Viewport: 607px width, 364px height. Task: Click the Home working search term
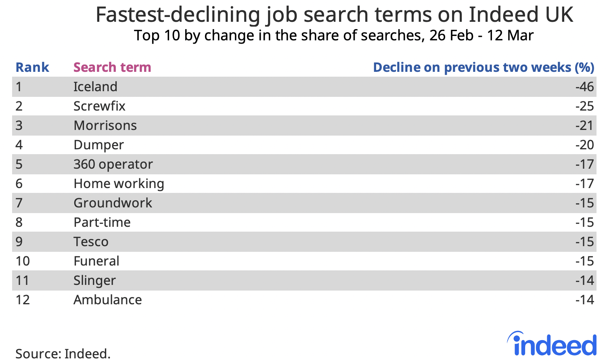click(x=119, y=184)
